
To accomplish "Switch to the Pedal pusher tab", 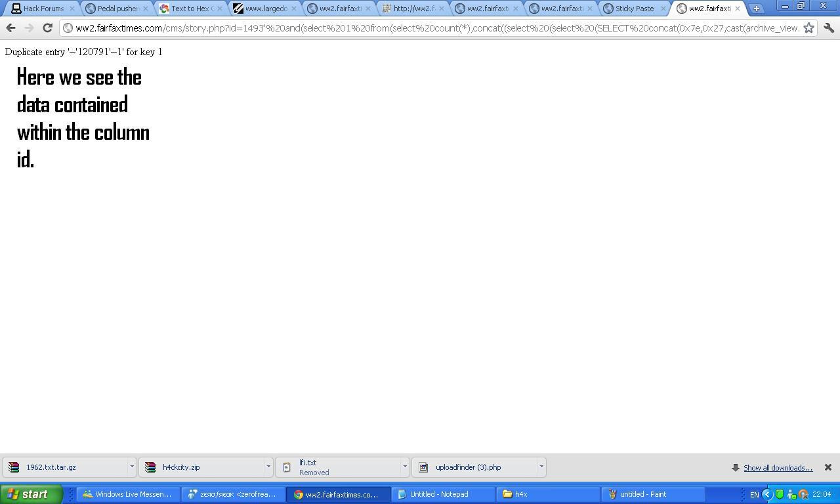I will coord(117,9).
